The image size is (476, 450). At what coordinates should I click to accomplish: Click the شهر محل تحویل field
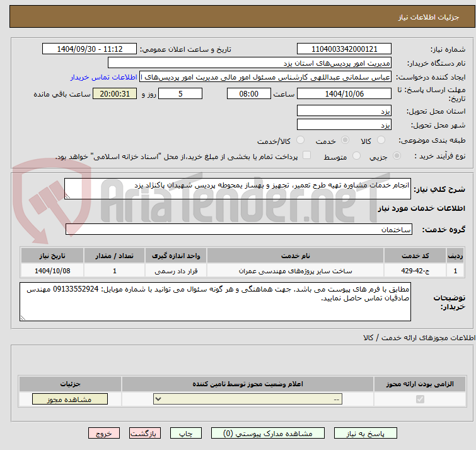[x=344, y=124]
